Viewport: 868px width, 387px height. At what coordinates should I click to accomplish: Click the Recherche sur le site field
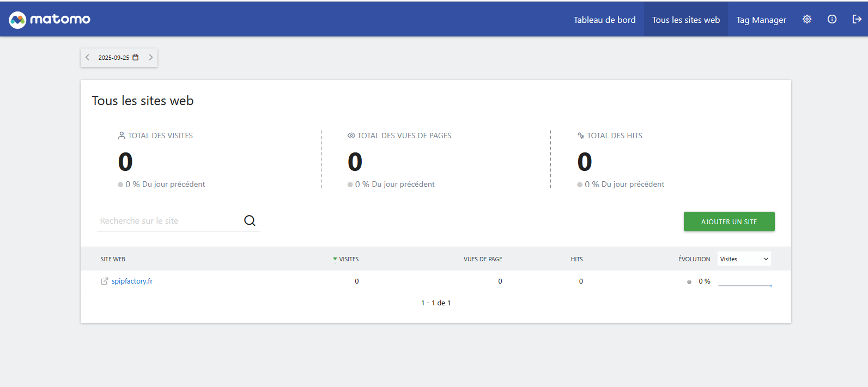coord(169,221)
